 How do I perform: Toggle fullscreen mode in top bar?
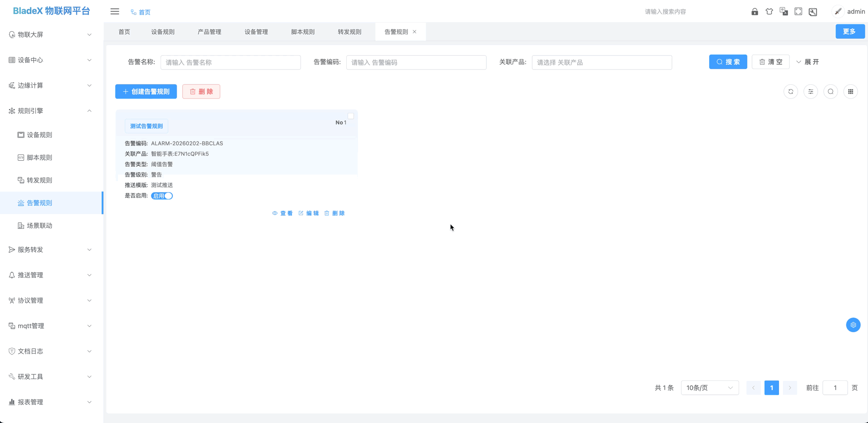pyautogui.click(x=798, y=11)
